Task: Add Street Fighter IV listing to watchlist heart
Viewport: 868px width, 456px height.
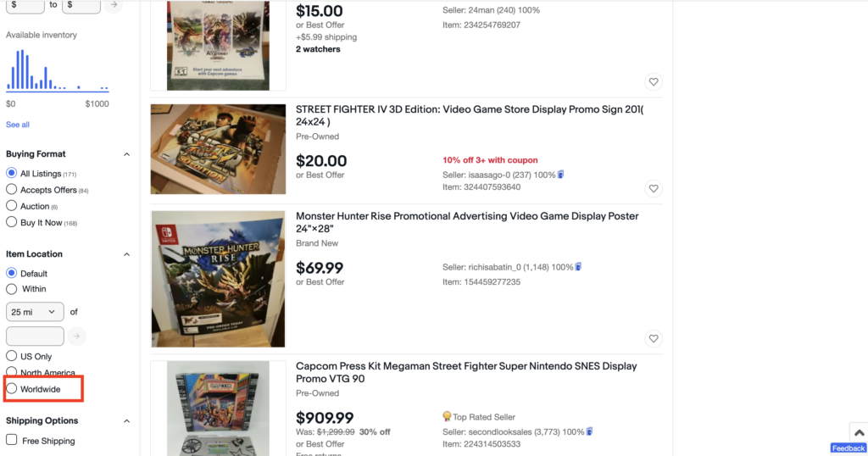Action: (653, 189)
